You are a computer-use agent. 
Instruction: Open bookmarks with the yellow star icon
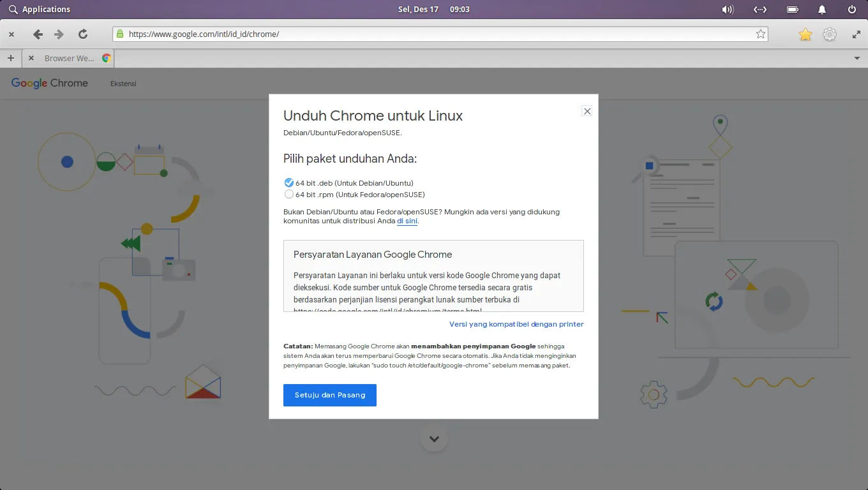click(805, 34)
